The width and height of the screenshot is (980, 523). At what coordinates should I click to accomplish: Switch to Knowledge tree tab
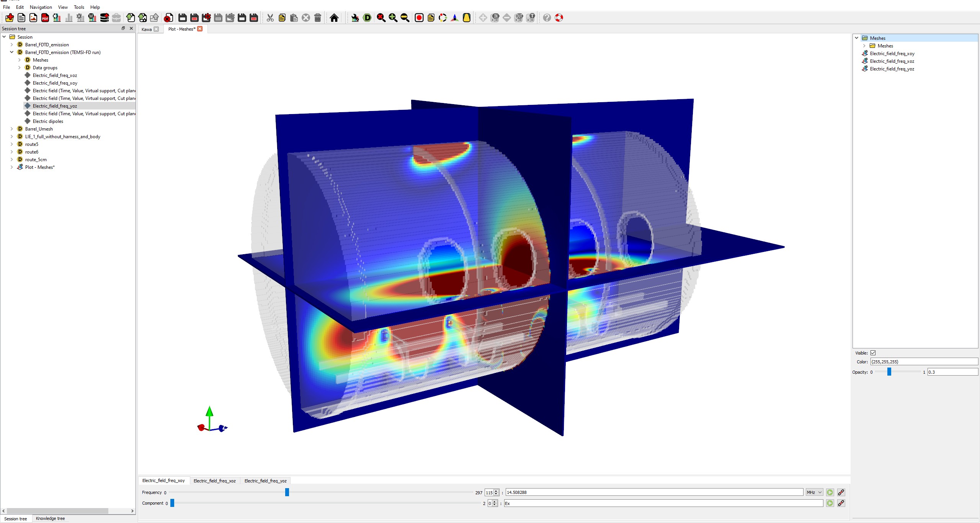coord(50,518)
